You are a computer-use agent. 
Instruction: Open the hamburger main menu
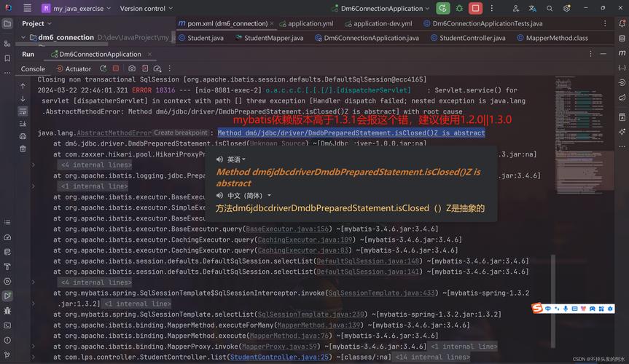pos(27,8)
